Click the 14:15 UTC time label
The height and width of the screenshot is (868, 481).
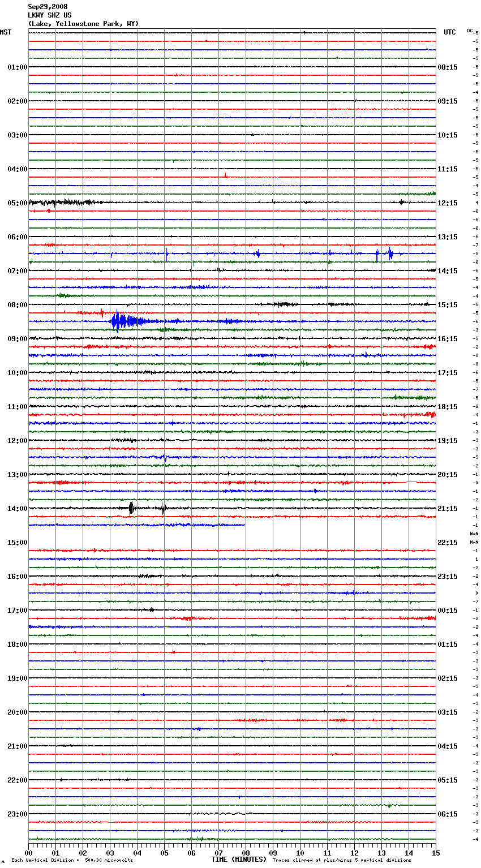click(x=448, y=271)
